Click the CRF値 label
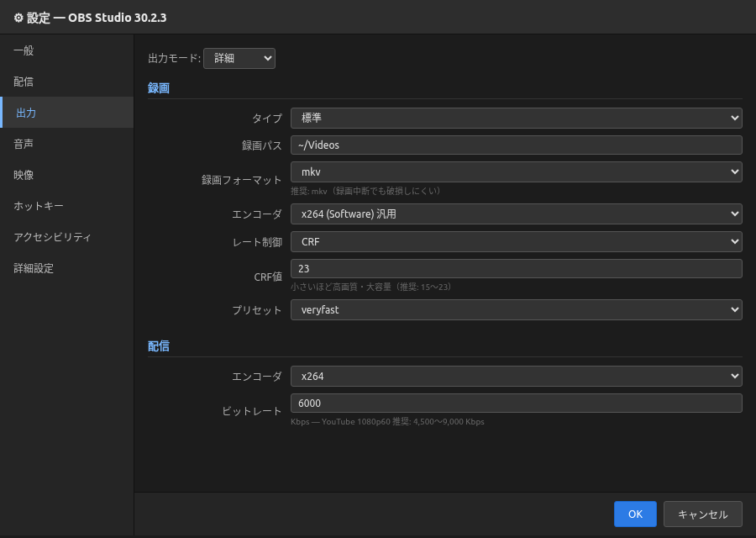756x538 pixels. (268, 277)
